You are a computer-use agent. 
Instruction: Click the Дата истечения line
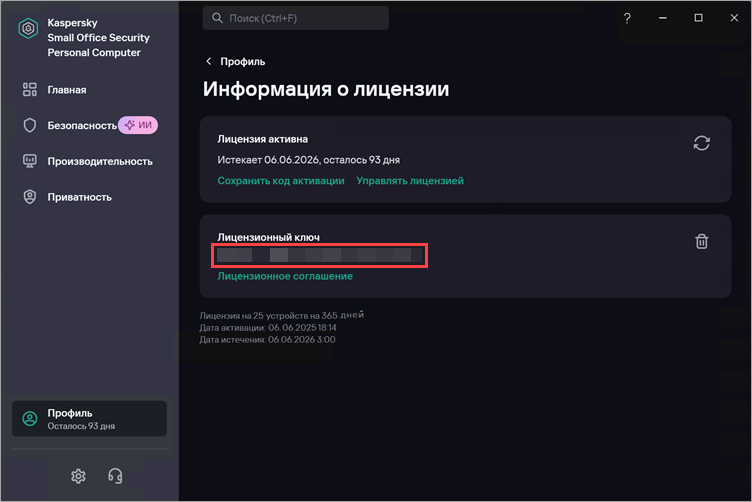[x=267, y=339]
